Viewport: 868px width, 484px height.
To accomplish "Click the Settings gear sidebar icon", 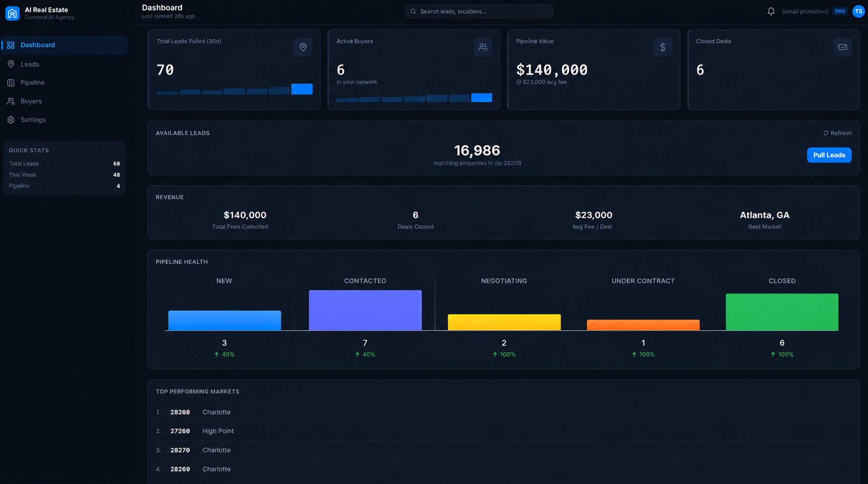I will (x=11, y=120).
